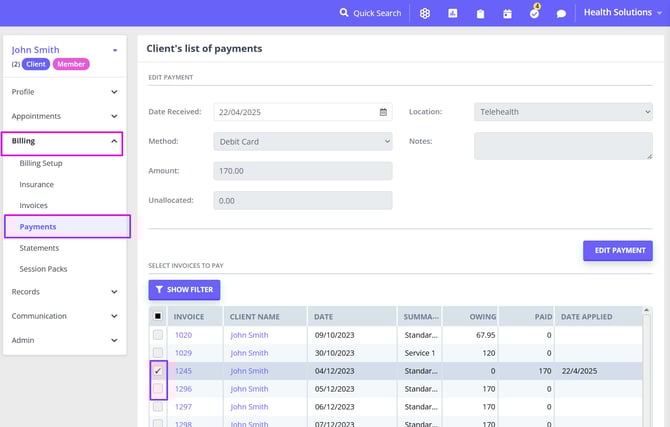Click into the Notes text field
Viewport: 670px width, 427px height.
coord(563,146)
